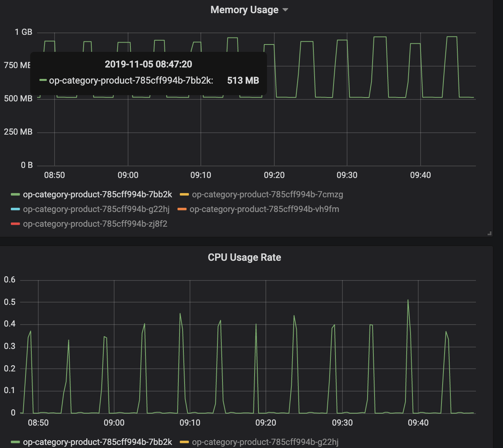
Task: Click the 09:20 time label on Memory Usage axis
Action: point(274,175)
